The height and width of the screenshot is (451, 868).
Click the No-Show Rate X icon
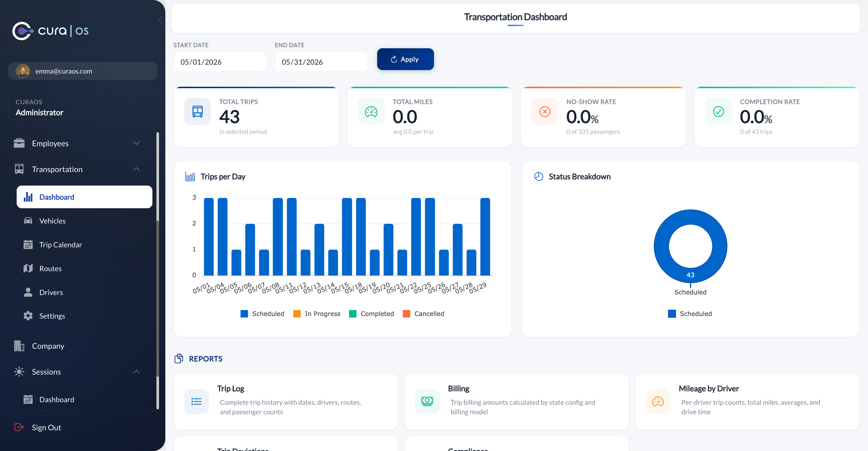click(545, 111)
